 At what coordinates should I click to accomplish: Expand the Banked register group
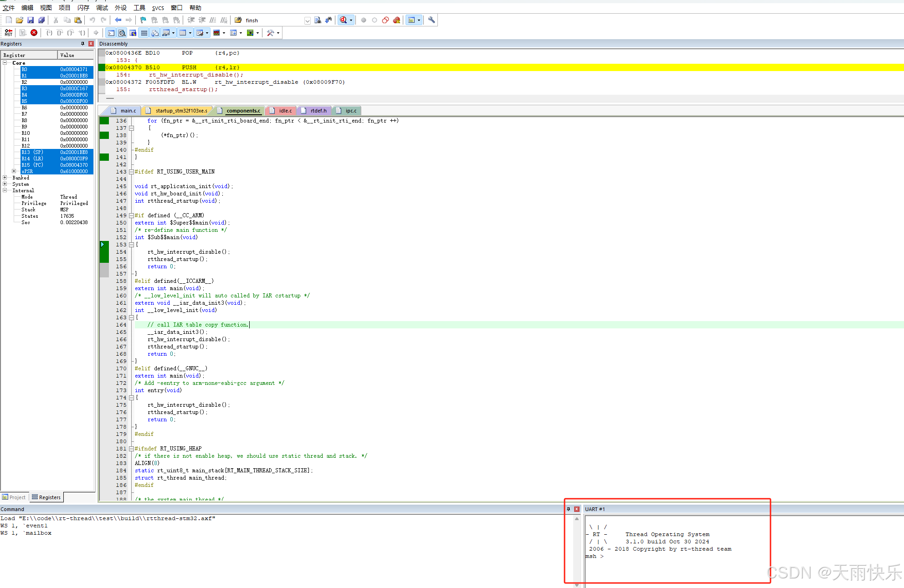[5, 178]
